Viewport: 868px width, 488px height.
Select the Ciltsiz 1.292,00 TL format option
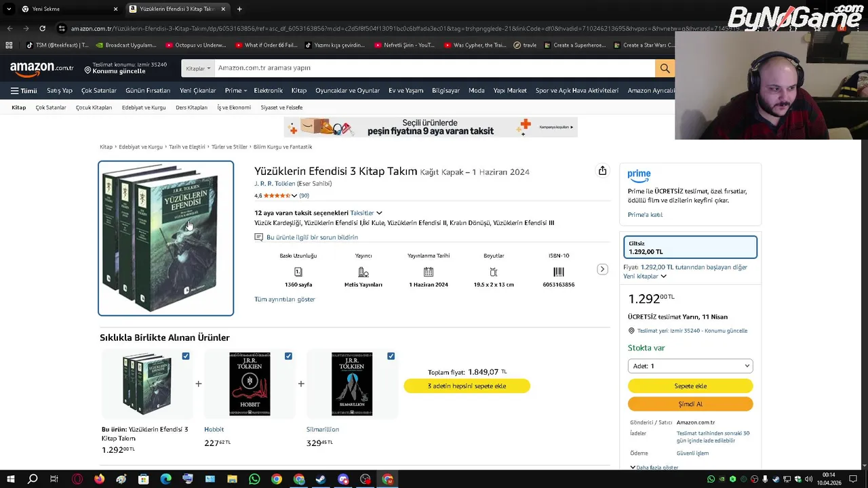coord(690,247)
